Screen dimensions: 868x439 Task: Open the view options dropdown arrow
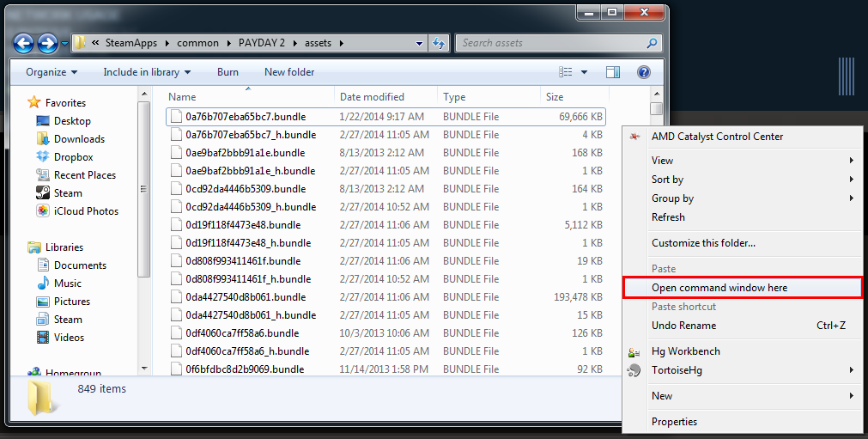tap(584, 72)
